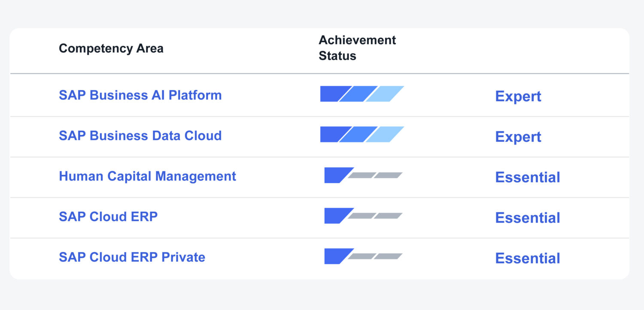Open the SAP Cloud ERP Private link
Viewport: 644px width, 310px height.
(x=132, y=257)
